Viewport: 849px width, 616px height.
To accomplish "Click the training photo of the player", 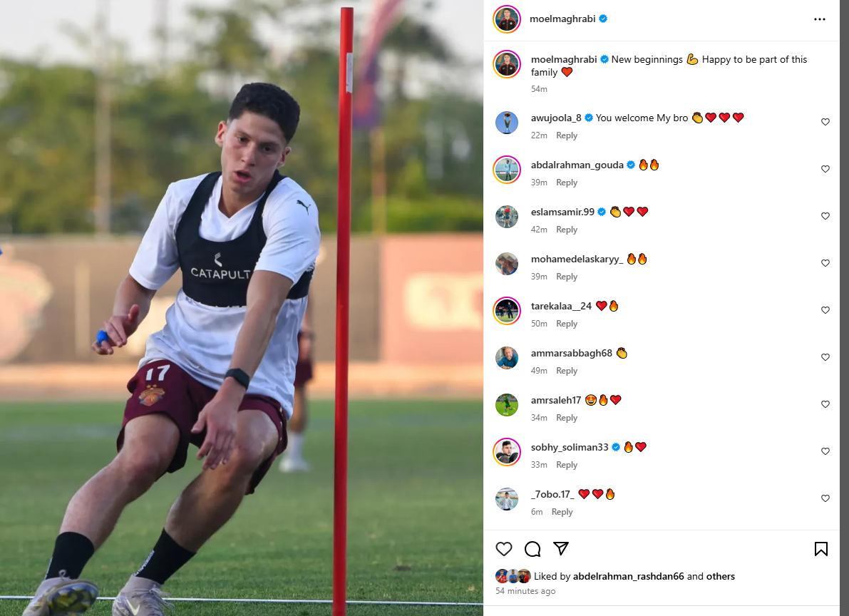I will (242, 308).
